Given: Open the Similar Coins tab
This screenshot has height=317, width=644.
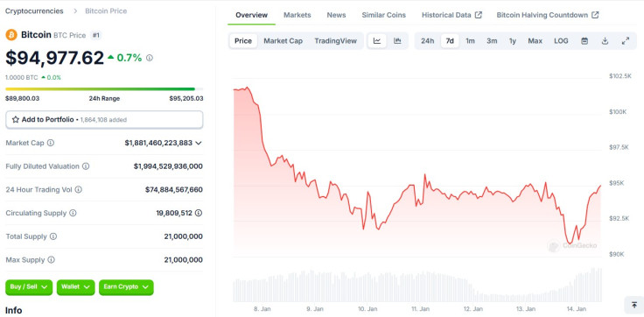Looking at the screenshot, I should [383, 15].
